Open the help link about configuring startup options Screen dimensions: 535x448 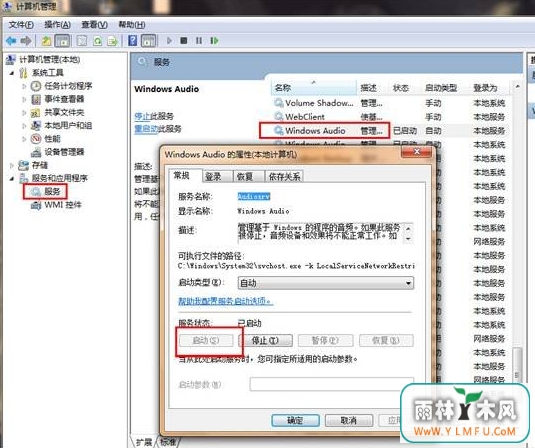click(x=225, y=301)
